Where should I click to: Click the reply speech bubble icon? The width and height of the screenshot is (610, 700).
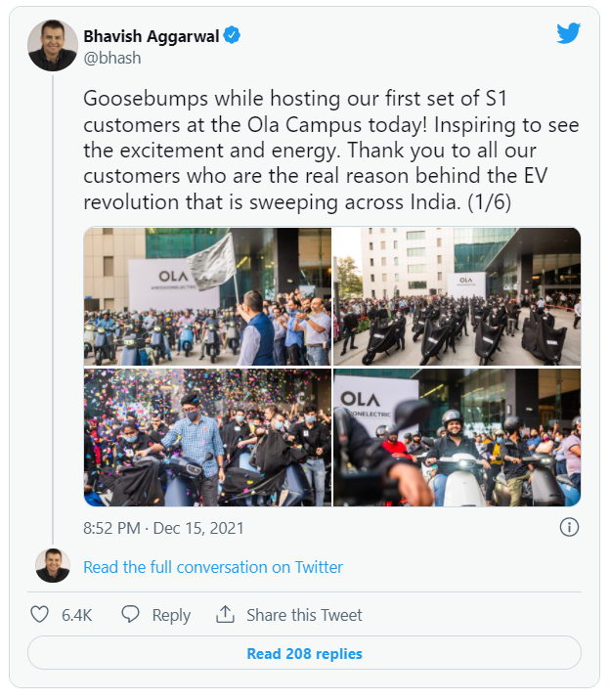pos(130,615)
